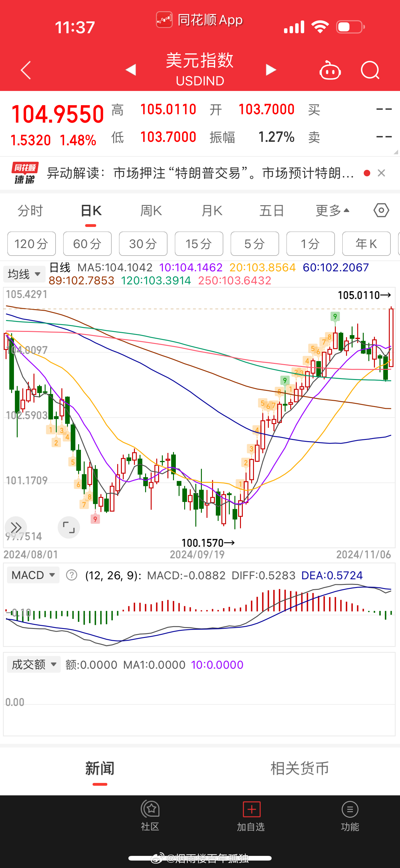Tap the green 9 signal marker at chart top
This screenshot has width=400, height=868.
pos(335,316)
